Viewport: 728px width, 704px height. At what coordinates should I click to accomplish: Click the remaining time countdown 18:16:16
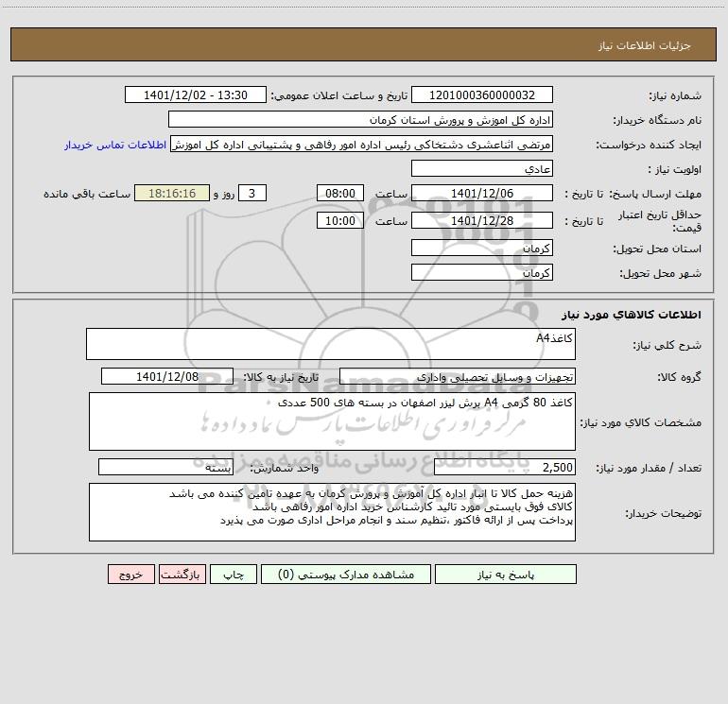172,193
